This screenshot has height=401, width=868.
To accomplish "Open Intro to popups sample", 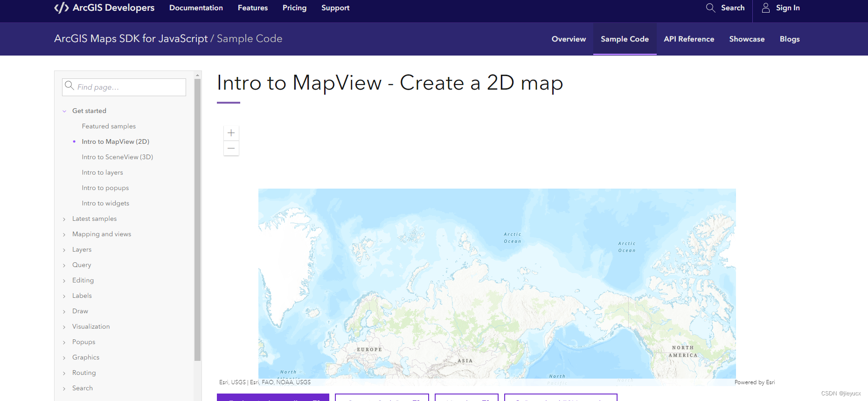I will coord(105,188).
